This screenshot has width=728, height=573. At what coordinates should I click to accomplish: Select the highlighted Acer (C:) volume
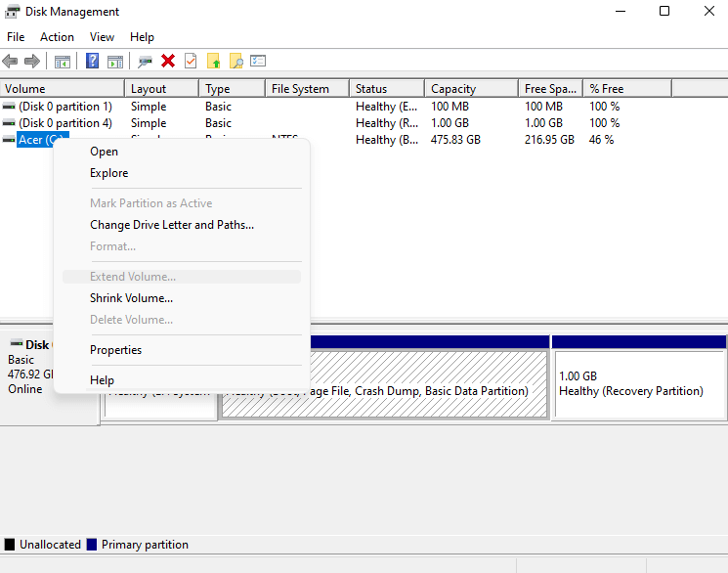pyautogui.click(x=42, y=140)
